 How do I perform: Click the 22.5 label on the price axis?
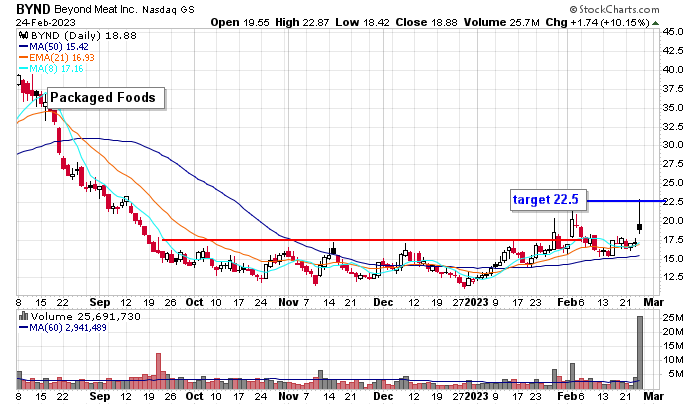point(673,202)
